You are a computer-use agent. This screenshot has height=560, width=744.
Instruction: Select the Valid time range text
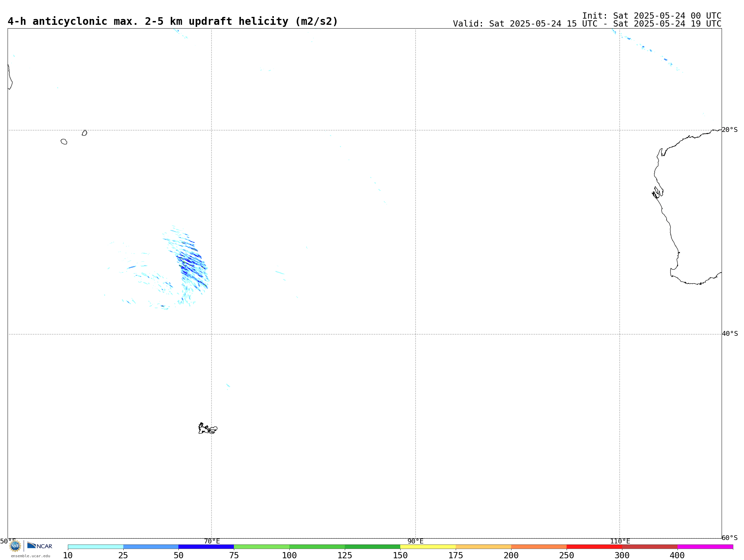[x=587, y=24]
